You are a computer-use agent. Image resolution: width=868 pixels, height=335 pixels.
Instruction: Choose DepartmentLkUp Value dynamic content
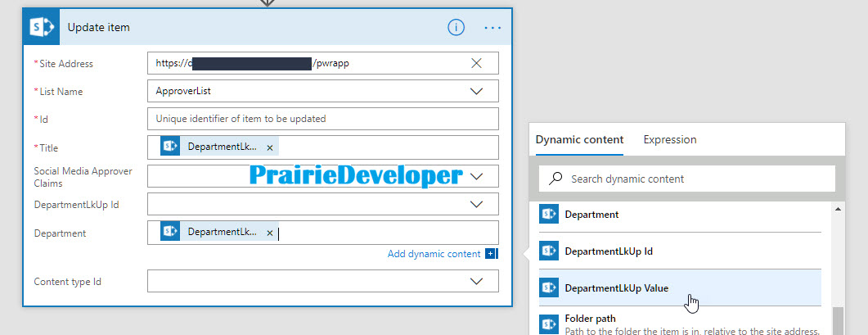[x=681, y=287]
